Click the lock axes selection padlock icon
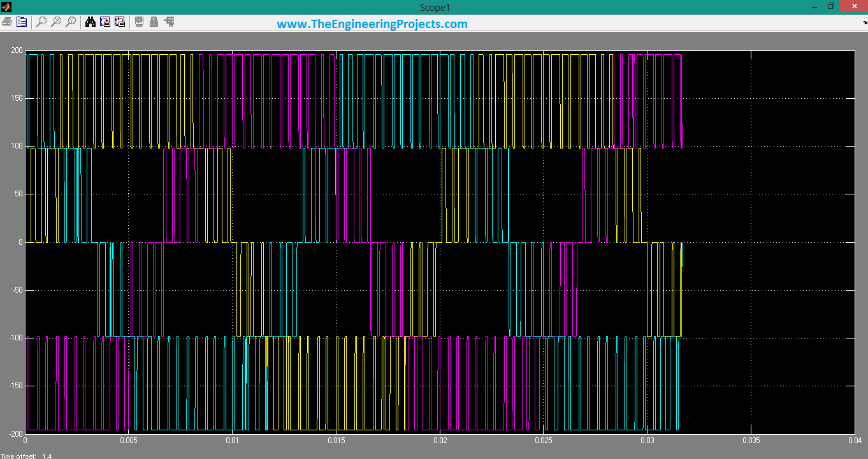The height and width of the screenshot is (459, 868). 154,22
